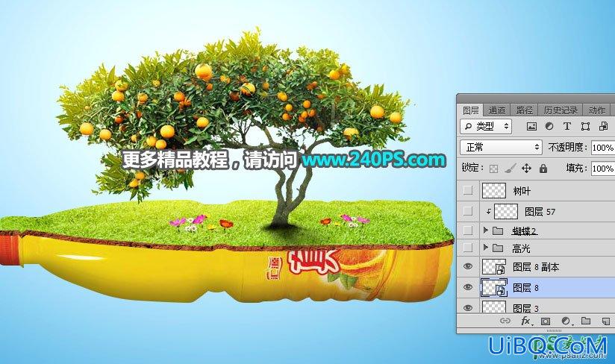The image size is (615, 364).
Task: Select the 蝴蝶2 group name
Action: tap(525, 231)
